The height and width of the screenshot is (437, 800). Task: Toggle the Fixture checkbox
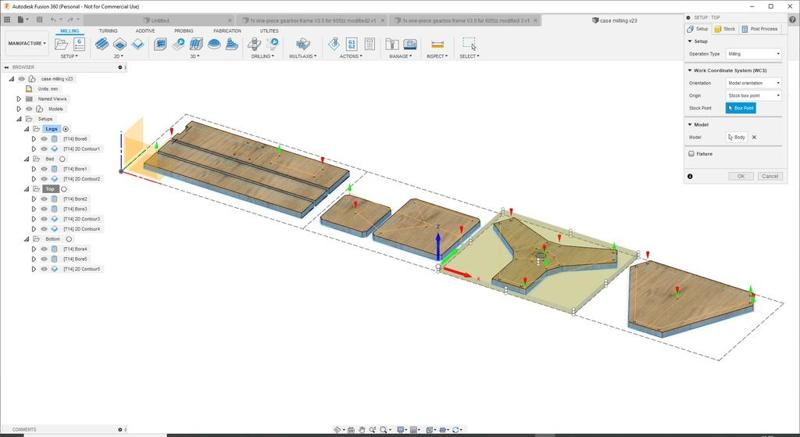692,154
